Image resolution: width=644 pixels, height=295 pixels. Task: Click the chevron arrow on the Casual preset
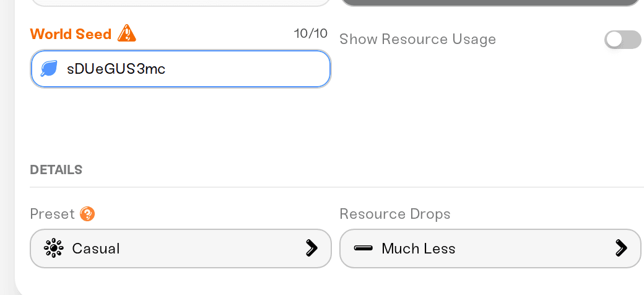click(x=311, y=248)
